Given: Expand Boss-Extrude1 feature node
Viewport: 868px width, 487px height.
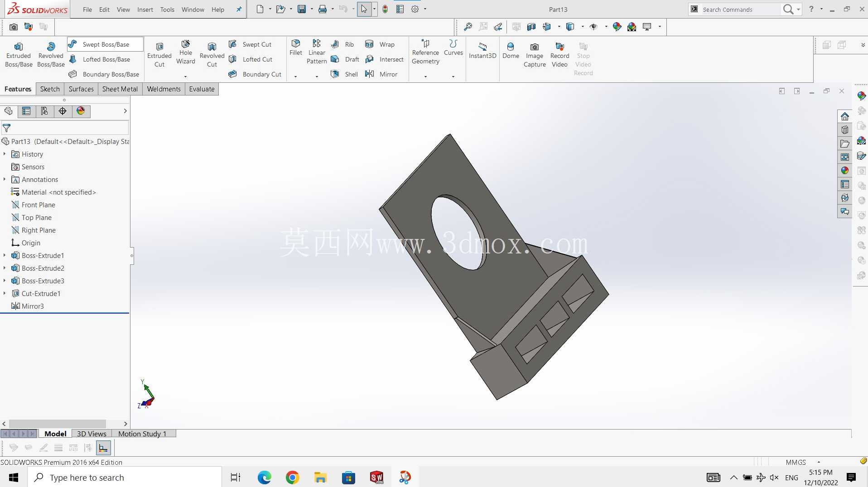Looking at the screenshot, I should tap(5, 256).
